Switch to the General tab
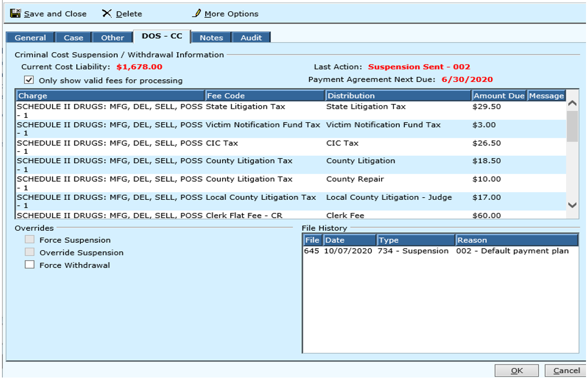 30,37
